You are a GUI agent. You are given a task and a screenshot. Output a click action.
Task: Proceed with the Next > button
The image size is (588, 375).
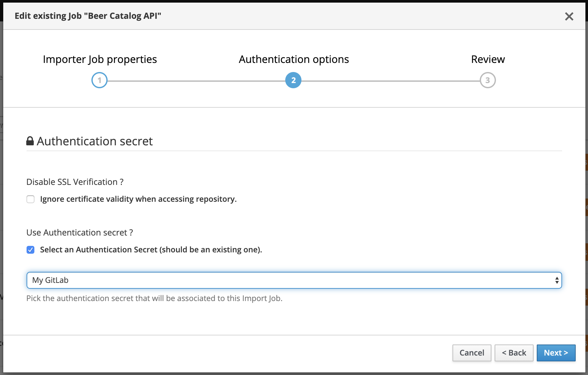(556, 353)
